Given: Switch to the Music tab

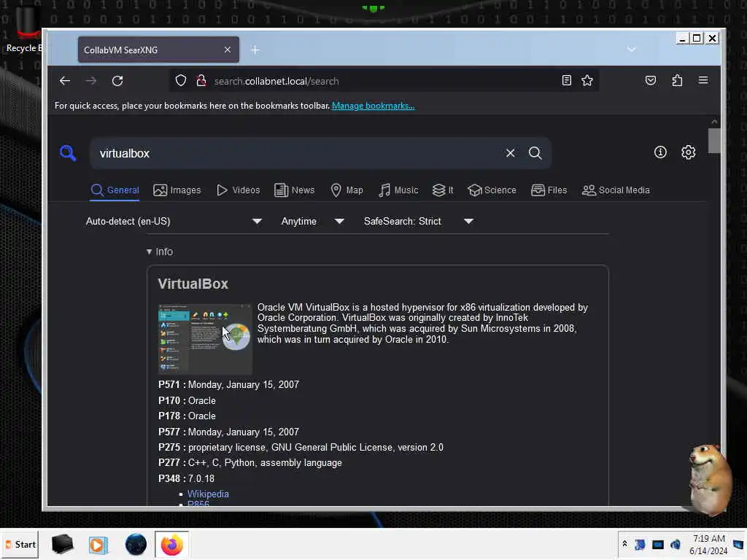Looking at the screenshot, I should 398,190.
